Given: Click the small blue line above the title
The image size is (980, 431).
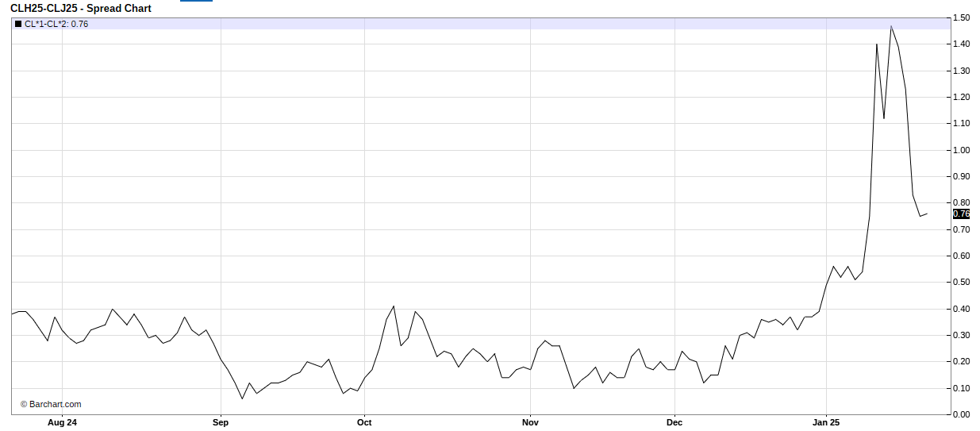Looking at the screenshot, I should (x=196, y=1).
